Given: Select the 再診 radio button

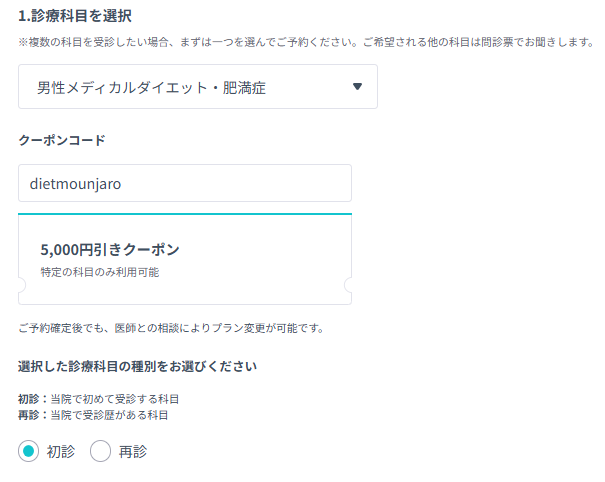Looking at the screenshot, I should click(100, 451).
